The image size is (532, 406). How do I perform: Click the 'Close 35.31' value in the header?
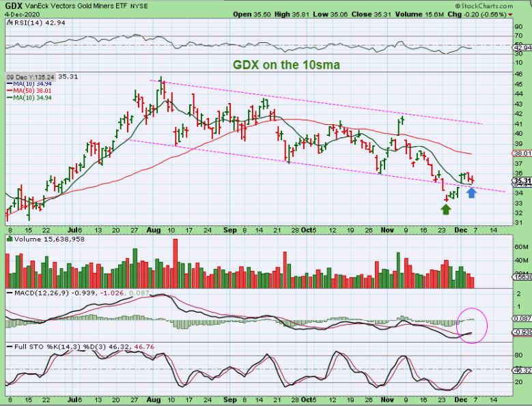(372, 14)
